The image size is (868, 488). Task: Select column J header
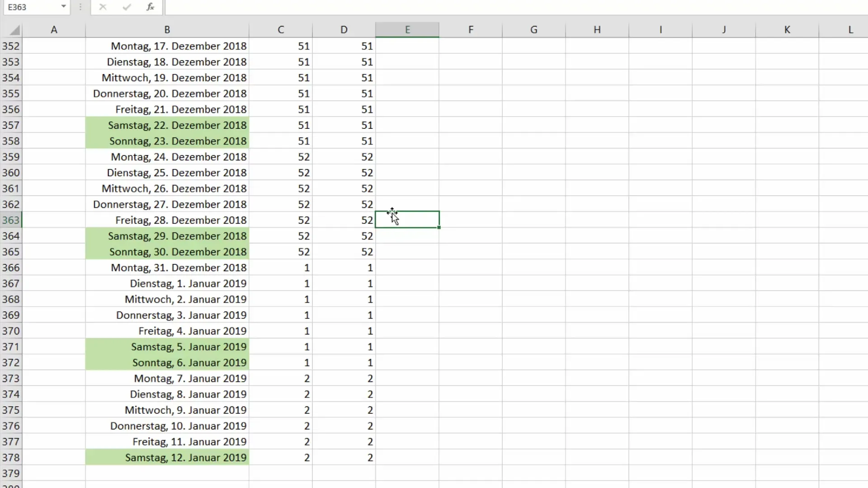(x=724, y=30)
